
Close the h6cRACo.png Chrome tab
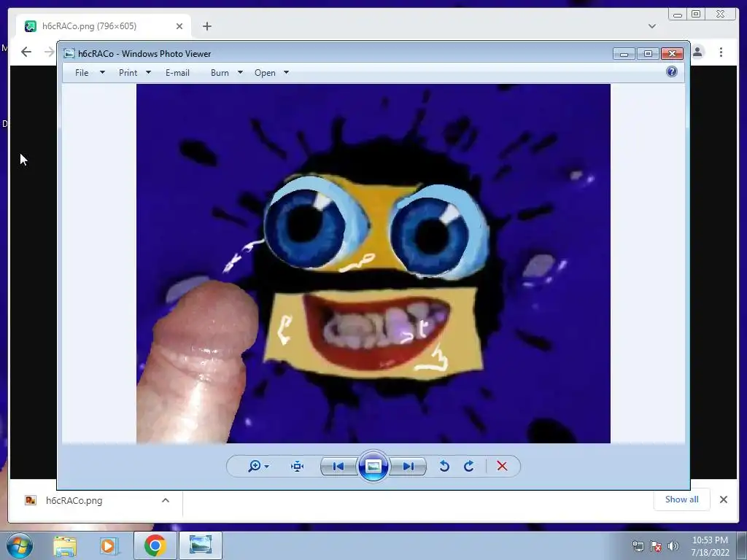[179, 26]
